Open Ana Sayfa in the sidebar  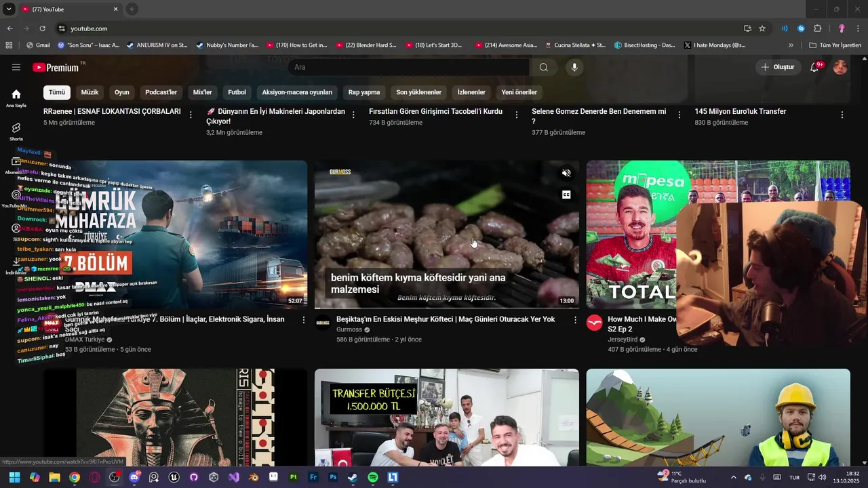16,98
